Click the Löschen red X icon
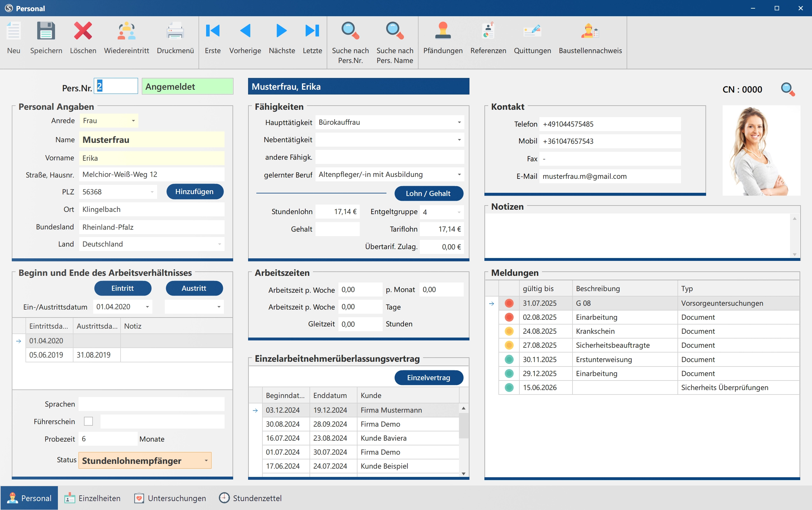The height and width of the screenshot is (510, 812). [83, 31]
